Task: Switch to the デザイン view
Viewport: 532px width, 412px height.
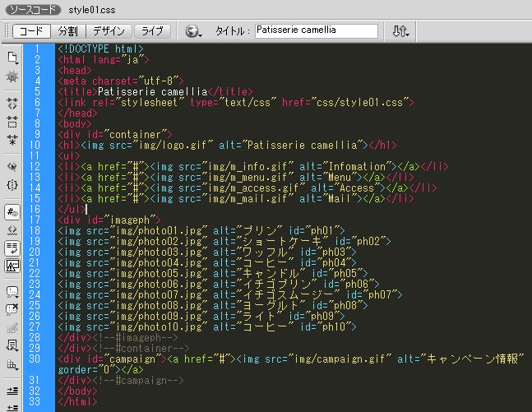Action: pyautogui.click(x=109, y=31)
